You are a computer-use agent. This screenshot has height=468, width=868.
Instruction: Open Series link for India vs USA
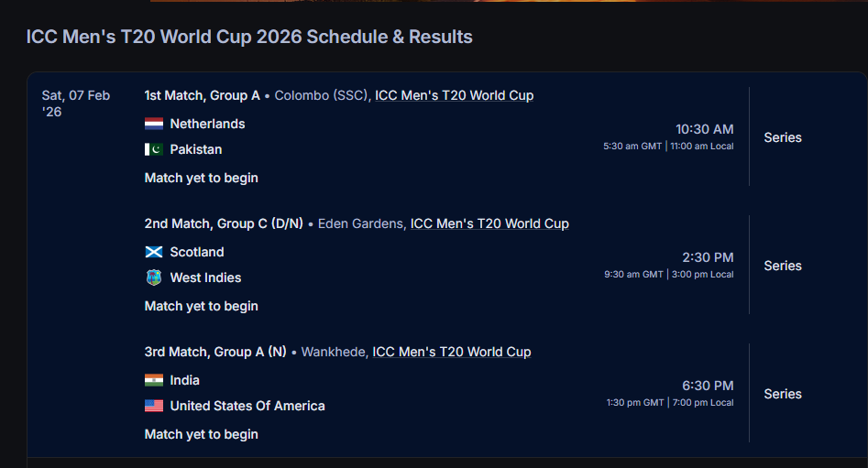pyautogui.click(x=783, y=394)
